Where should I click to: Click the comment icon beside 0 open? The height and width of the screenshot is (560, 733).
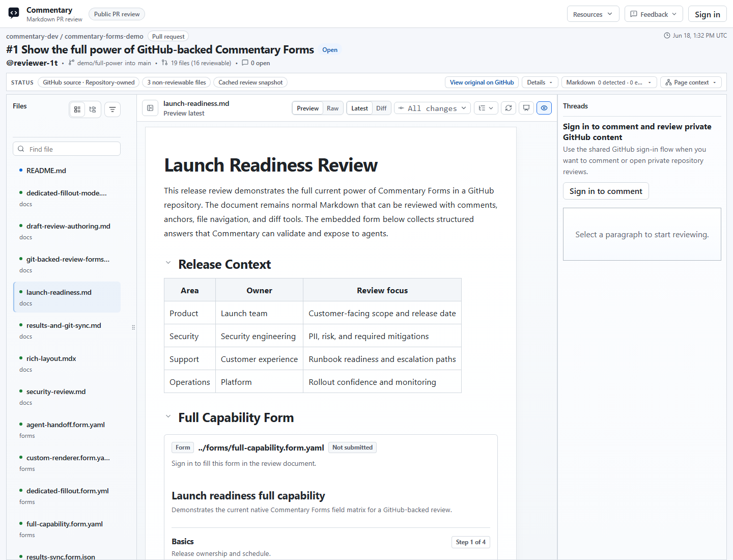pos(245,63)
